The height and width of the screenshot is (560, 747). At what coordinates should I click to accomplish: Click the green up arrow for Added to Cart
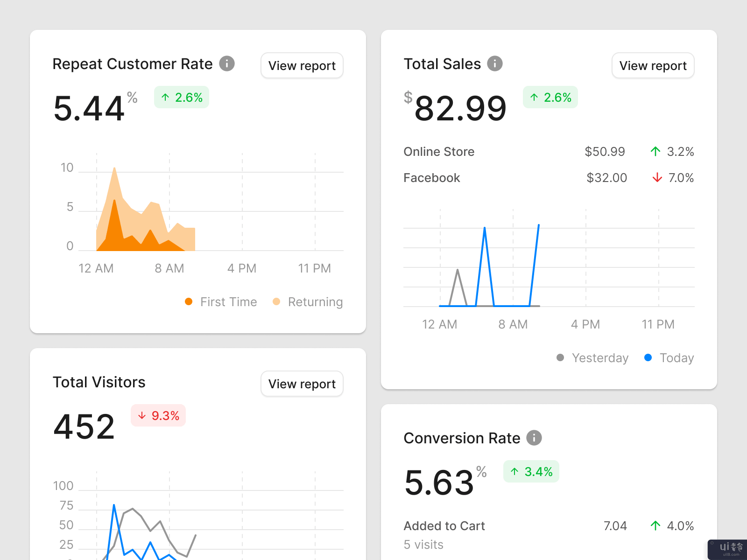pos(655,526)
